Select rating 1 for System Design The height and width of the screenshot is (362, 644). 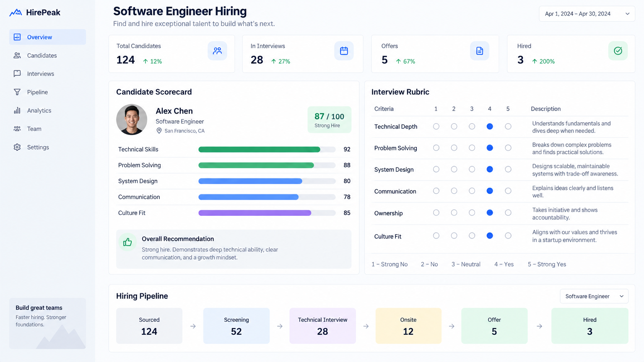tap(436, 169)
